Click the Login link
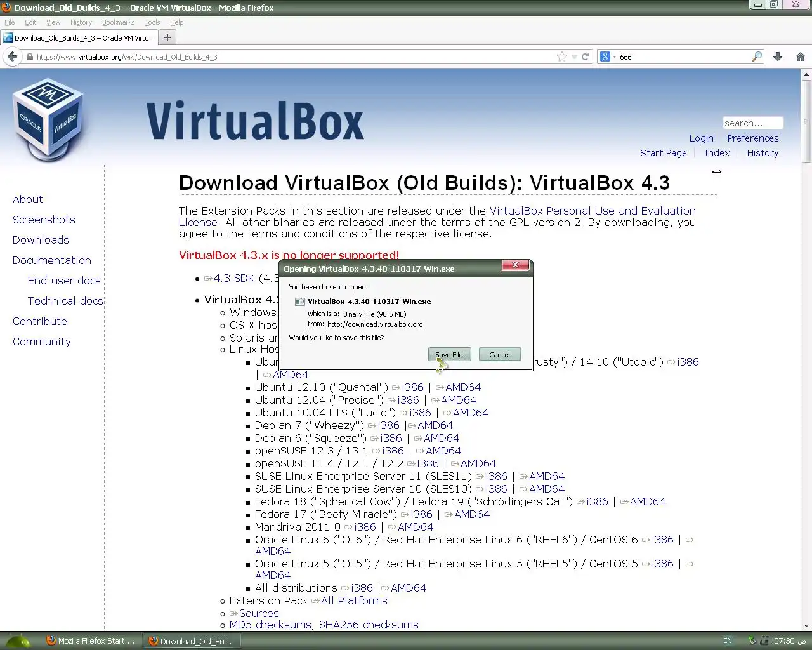812x650 pixels. click(701, 138)
